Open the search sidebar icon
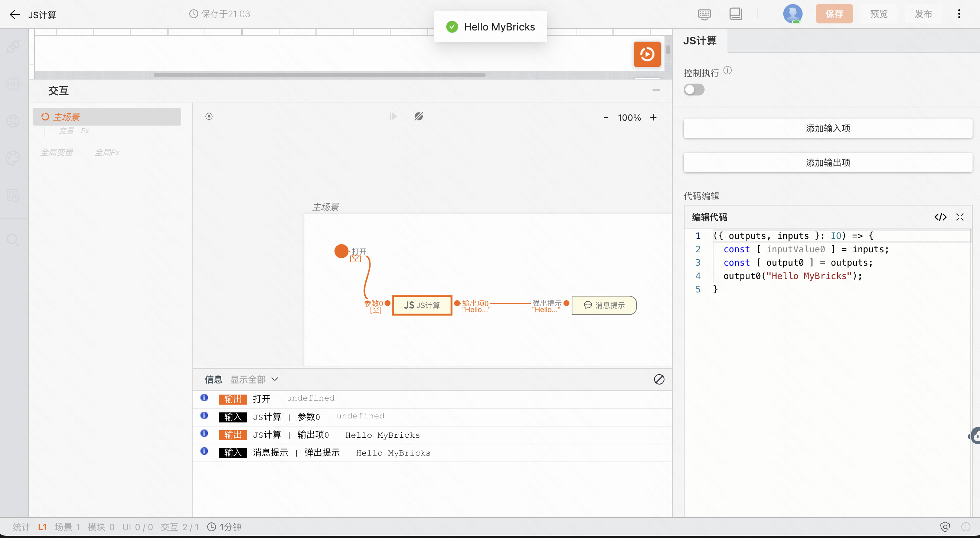 13,240
